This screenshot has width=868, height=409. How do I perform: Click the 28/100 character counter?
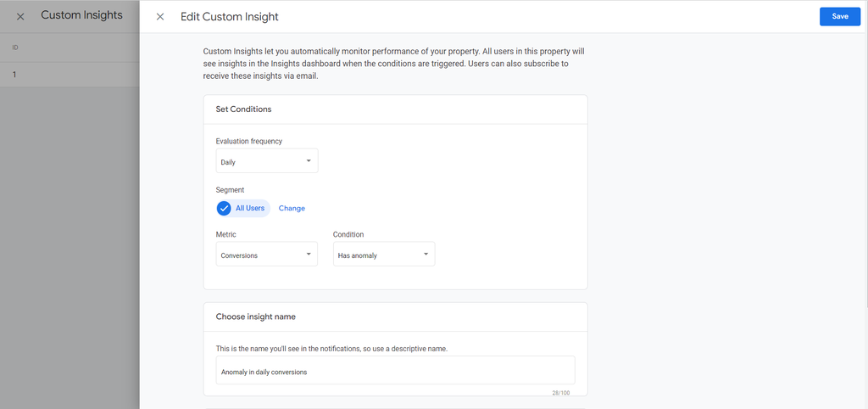562,392
